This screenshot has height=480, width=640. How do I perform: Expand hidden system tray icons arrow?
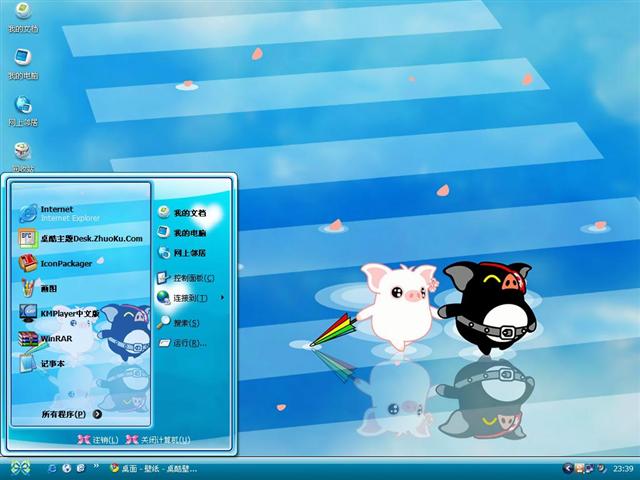coord(567,468)
